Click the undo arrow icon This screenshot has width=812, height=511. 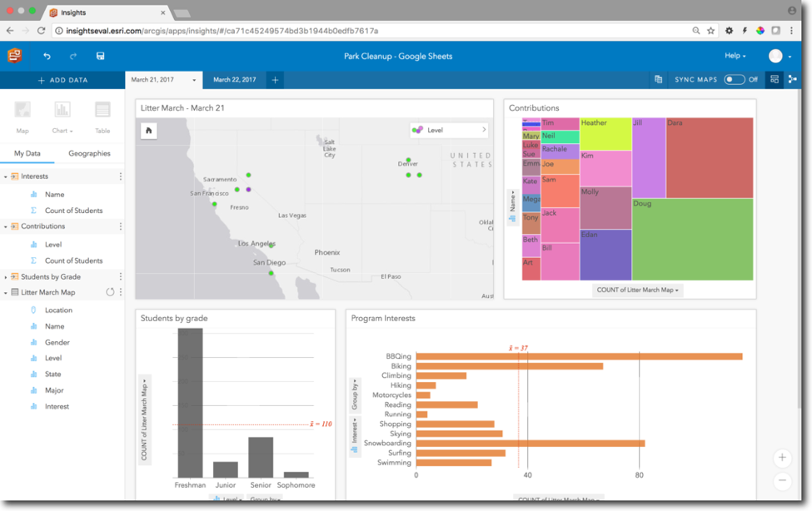[x=47, y=56]
